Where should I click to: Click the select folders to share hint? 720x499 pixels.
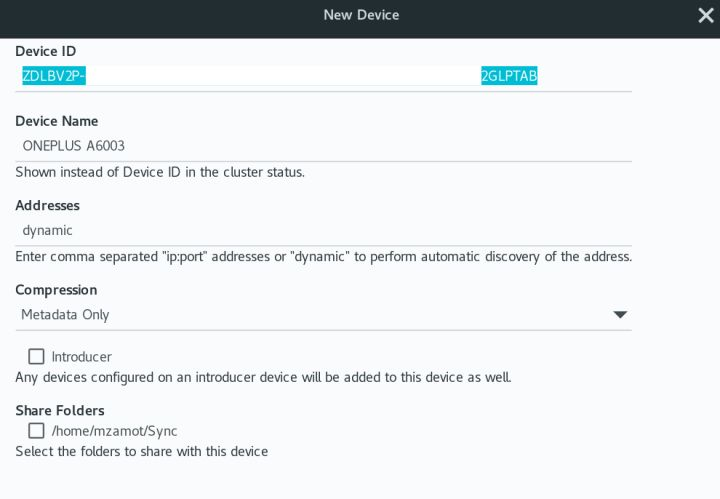click(x=141, y=451)
